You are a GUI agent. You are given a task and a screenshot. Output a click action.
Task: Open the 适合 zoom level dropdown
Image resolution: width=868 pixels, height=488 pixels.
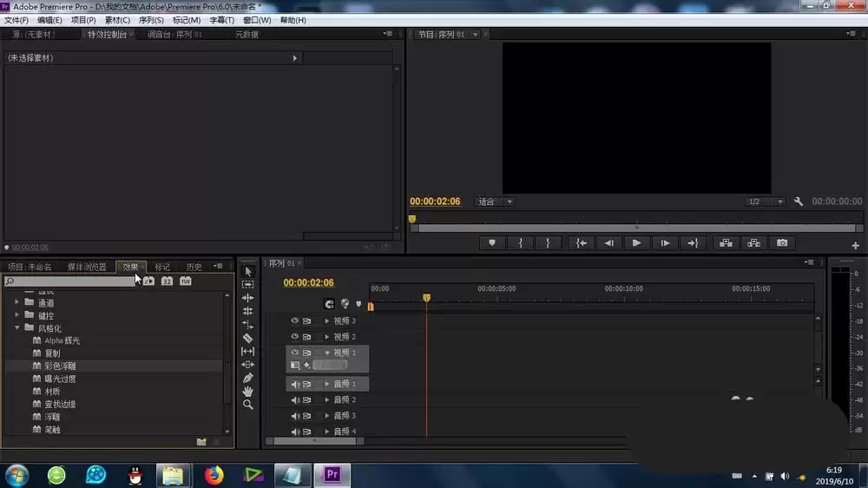[495, 201]
